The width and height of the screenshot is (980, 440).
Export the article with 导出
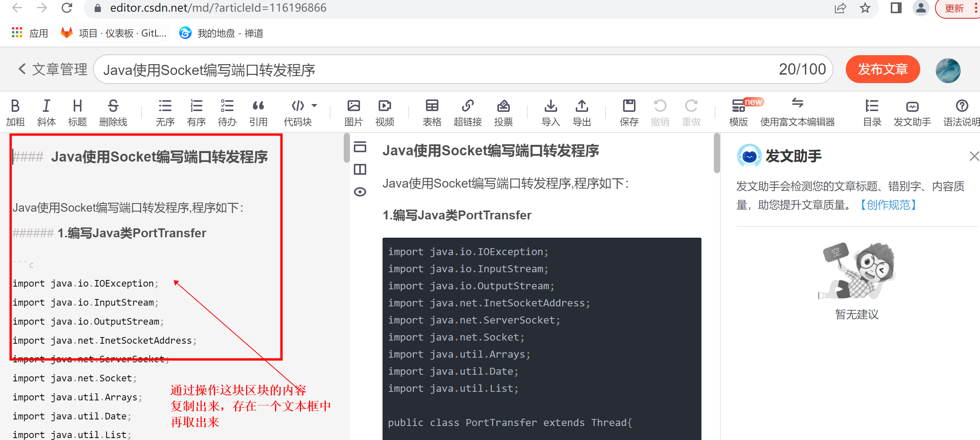click(x=582, y=113)
